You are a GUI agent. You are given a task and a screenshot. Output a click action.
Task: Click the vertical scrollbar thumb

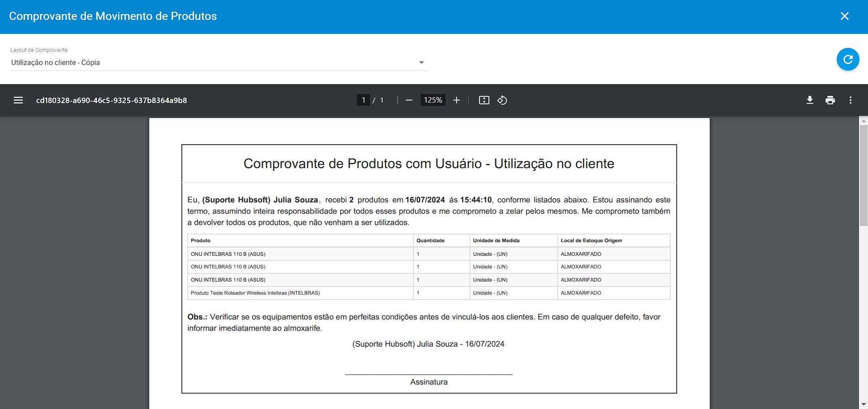click(863, 175)
